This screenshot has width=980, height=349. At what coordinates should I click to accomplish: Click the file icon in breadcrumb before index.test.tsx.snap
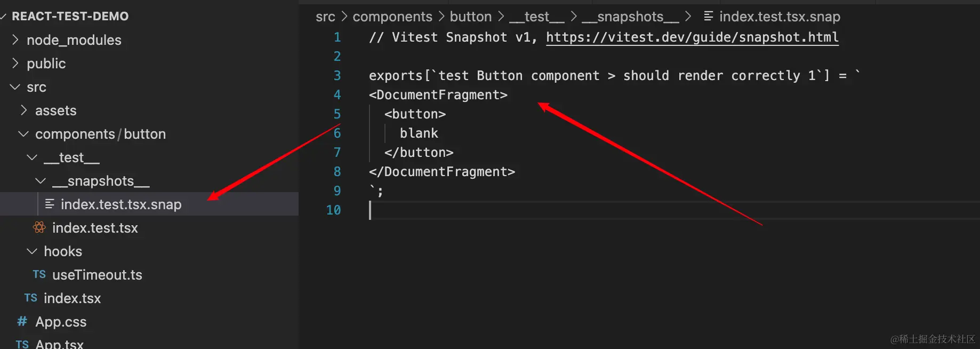coord(709,17)
